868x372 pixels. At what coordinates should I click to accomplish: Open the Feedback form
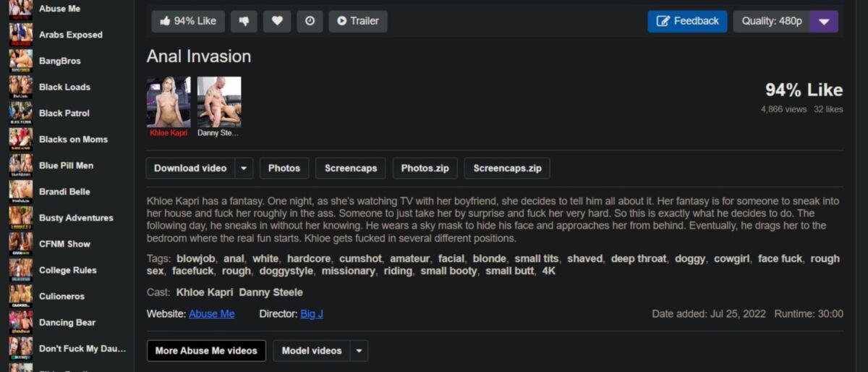pos(687,21)
